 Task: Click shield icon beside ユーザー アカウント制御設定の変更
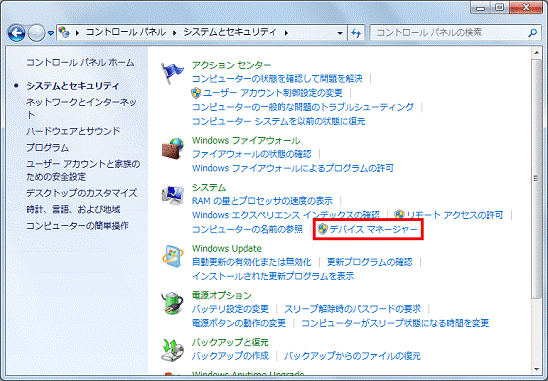196,93
